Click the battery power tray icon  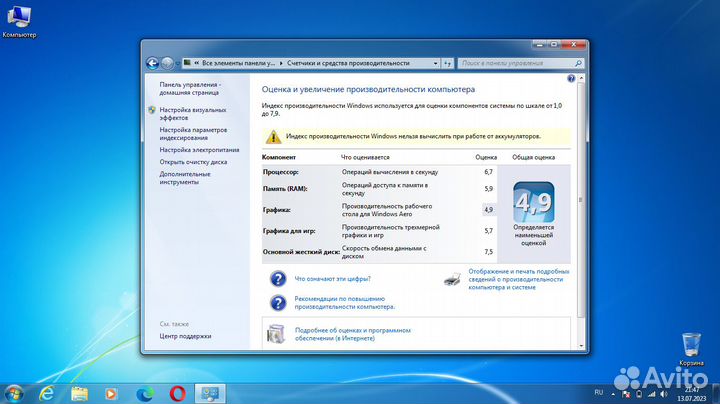(639, 394)
